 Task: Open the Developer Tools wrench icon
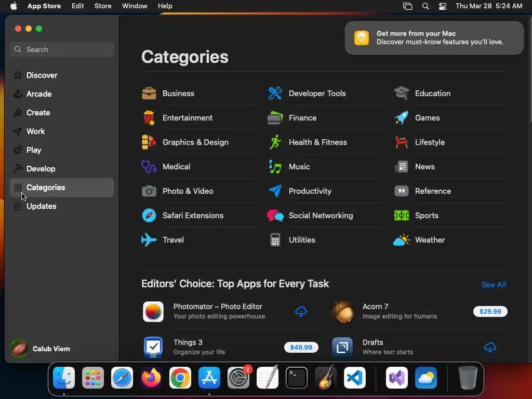(275, 94)
